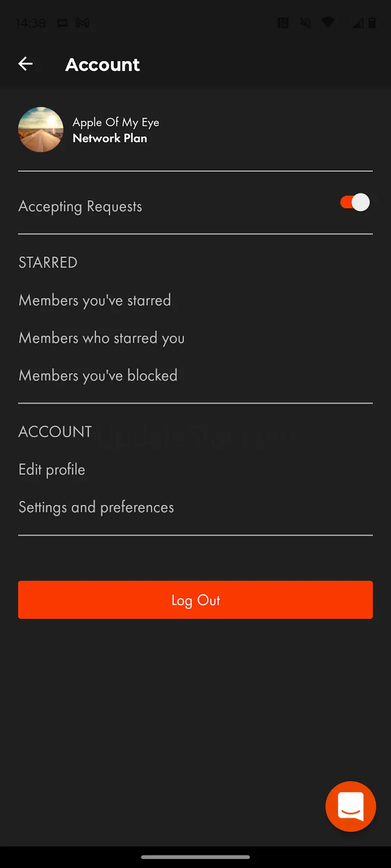Tap the muted sound status icon
The width and height of the screenshot is (391, 868).
click(x=305, y=23)
